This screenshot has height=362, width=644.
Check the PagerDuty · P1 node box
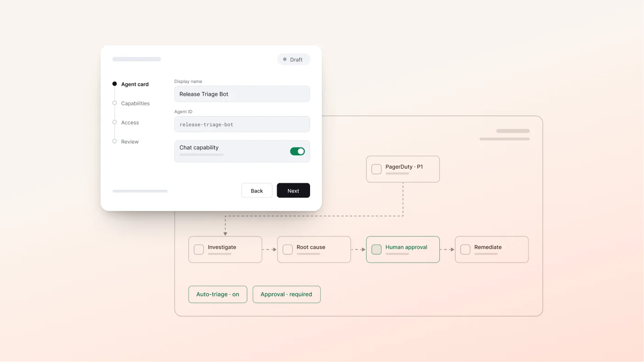point(377,169)
